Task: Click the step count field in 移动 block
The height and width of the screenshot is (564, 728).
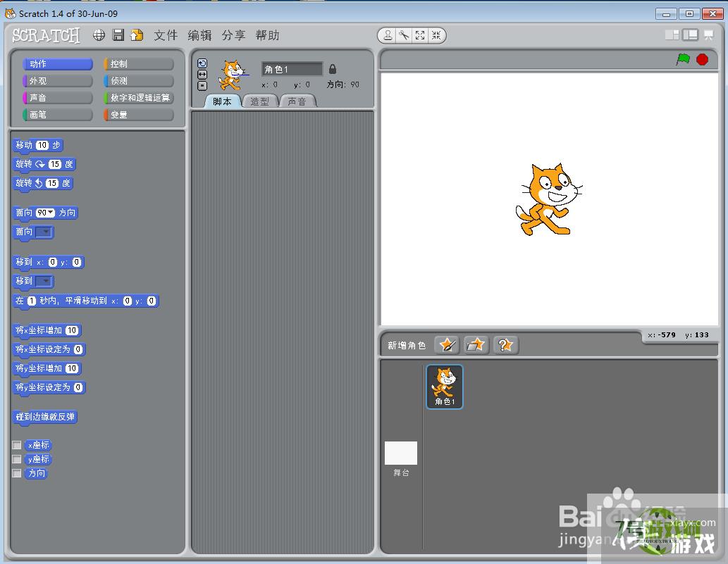Action: 42,145
